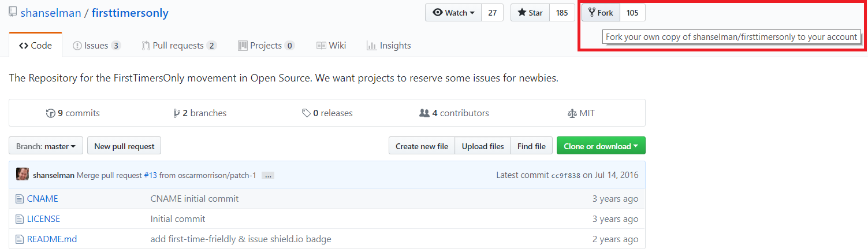Viewport: 868px width, 252px height.
Task: Click the tag icon beside 0 releases
Action: click(x=306, y=114)
